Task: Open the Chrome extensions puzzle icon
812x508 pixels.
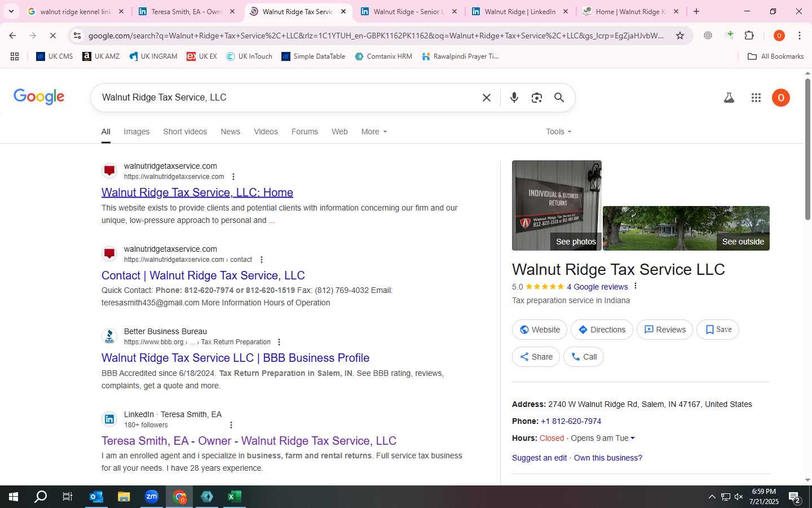Action: coord(749,36)
